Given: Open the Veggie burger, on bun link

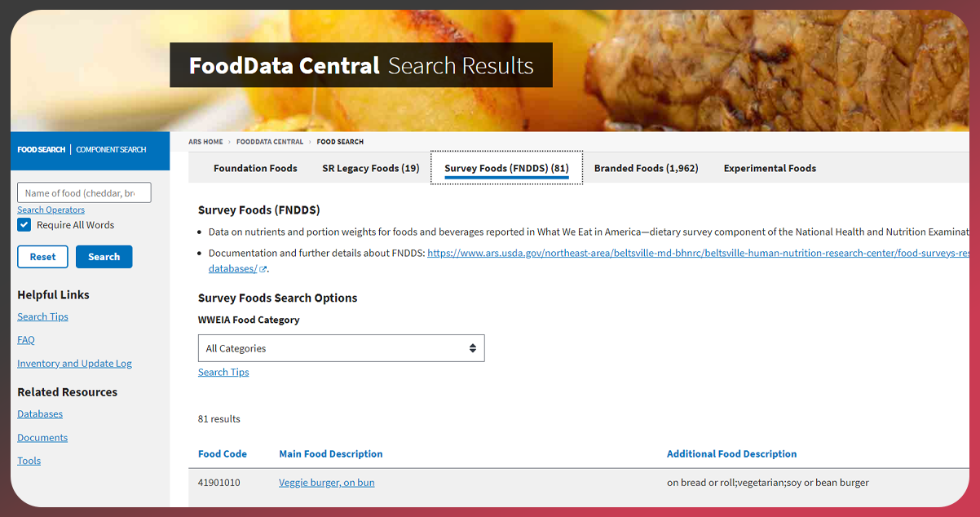Looking at the screenshot, I should (x=326, y=483).
